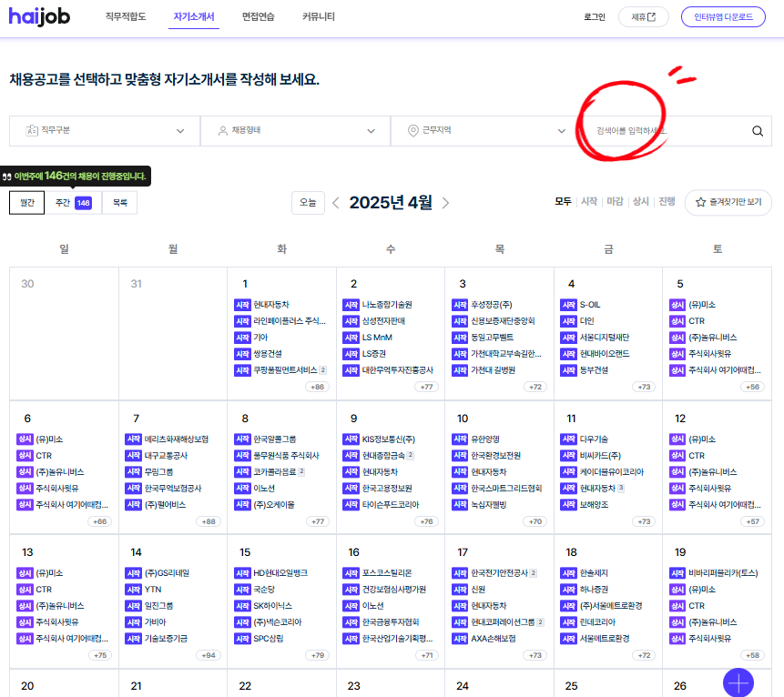Go to the 면접연습 menu
The height and width of the screenshot is (697, 784).
[x=259, y=17]
